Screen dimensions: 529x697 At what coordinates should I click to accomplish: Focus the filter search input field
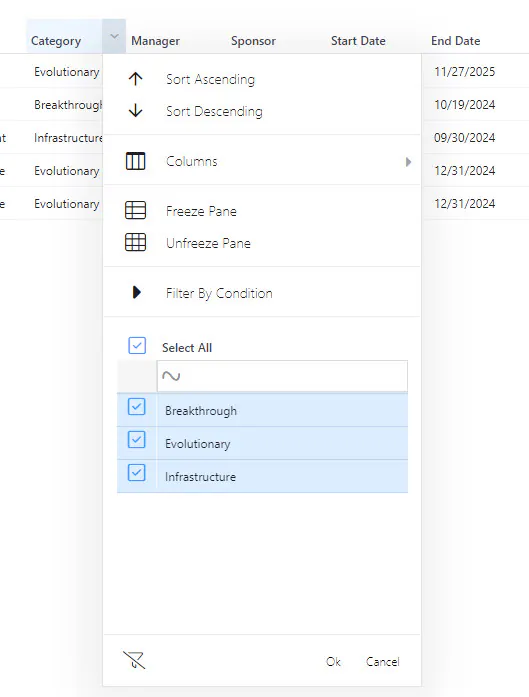click(282, 376)
